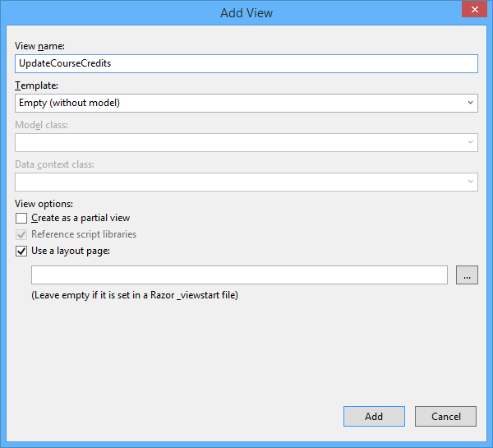Screen dimensions: 493x448
Task: Uncheck Use a layout page
Action: [21, 251]
